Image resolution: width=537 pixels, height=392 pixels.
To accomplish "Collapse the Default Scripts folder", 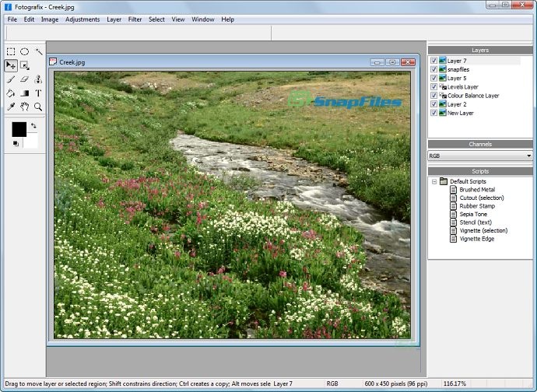I will click(x=433, y=181).
